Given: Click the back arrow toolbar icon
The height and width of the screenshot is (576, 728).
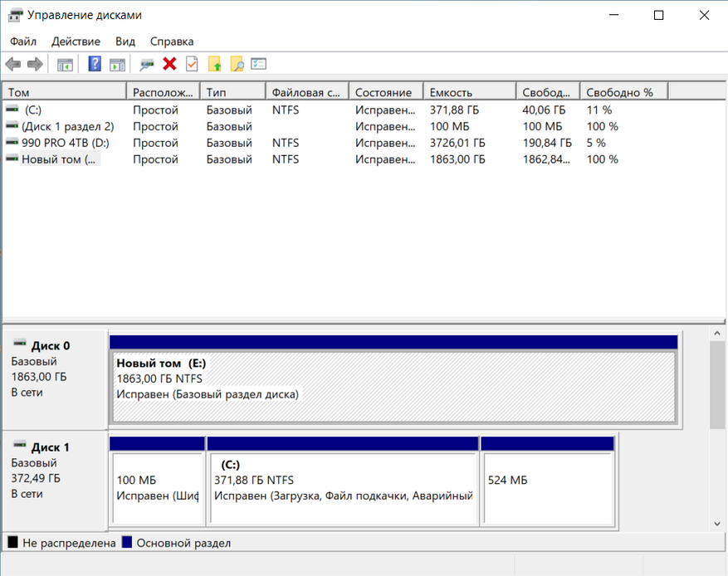Looking at the screenshot, I should [x=12, y=64].
